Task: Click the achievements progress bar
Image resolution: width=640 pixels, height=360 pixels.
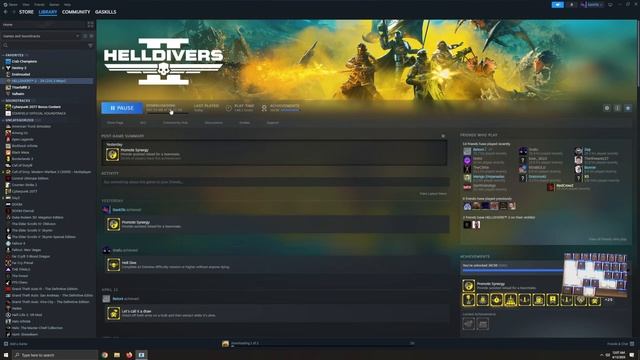Action: pos(513,270)
